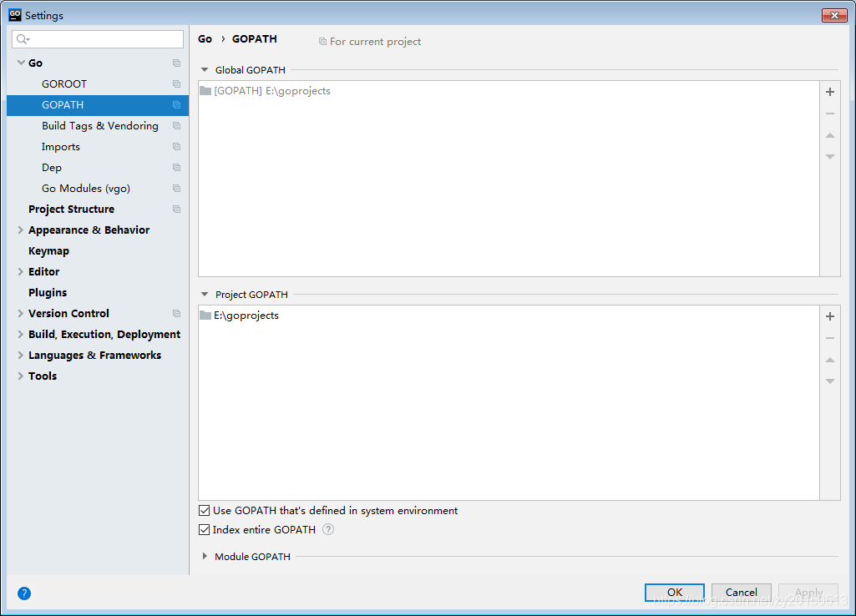
Task: Expand the Module GOPATH section
Action: (x=205, y=556)
